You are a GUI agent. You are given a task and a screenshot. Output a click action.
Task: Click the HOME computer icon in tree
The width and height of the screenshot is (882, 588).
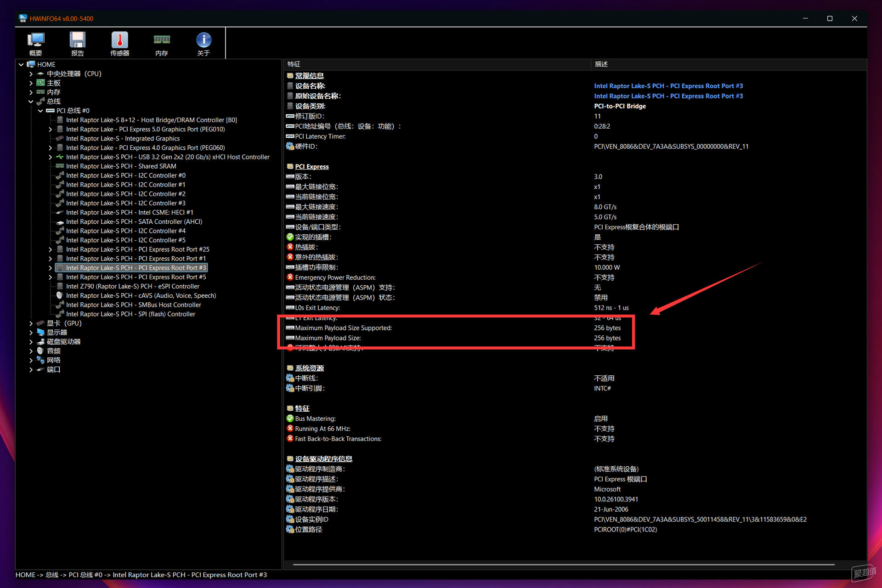tap(31, 64)
